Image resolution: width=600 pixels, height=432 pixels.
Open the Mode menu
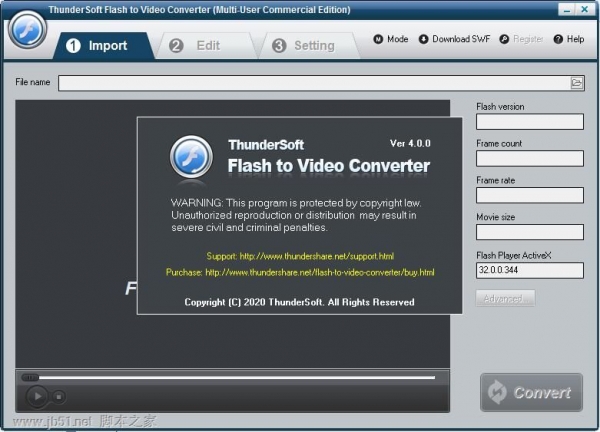pyautogui.click(x=391, y=39)
